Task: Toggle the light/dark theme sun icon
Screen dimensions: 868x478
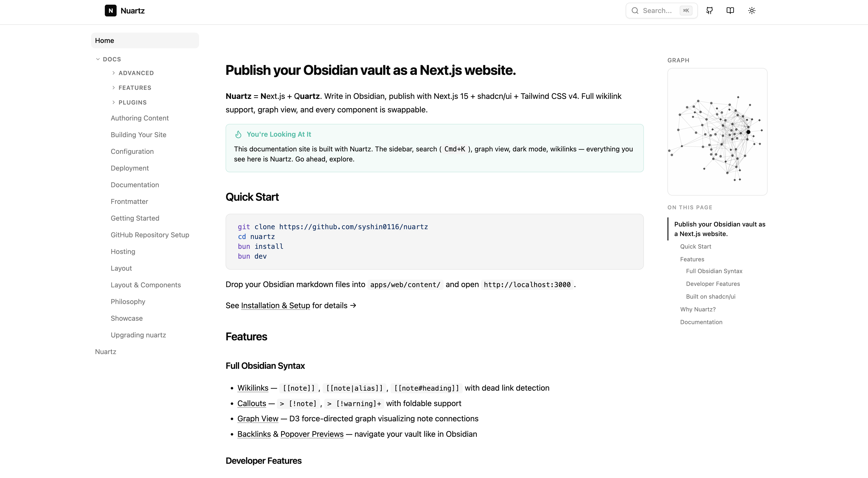Action: pos(752,11)
